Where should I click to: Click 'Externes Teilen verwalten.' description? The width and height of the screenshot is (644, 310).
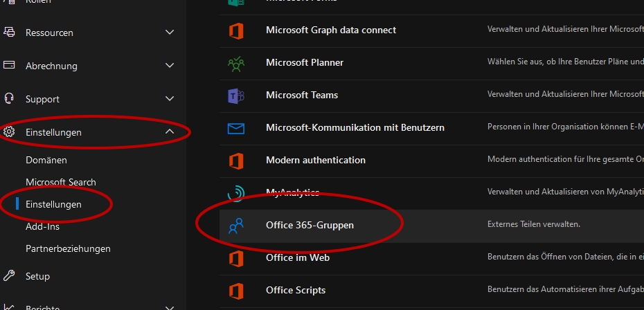(x=534, y=224)
